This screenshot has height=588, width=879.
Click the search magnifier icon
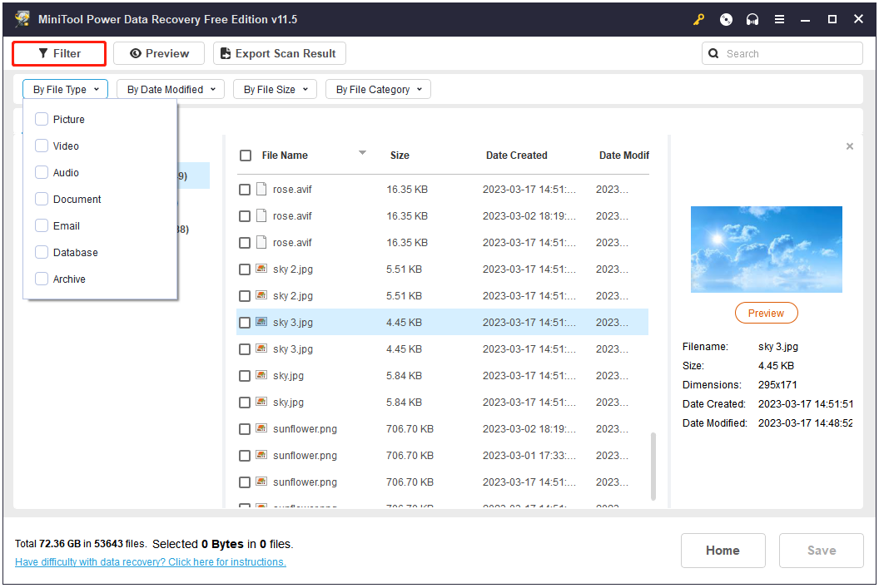pos(713,54)
